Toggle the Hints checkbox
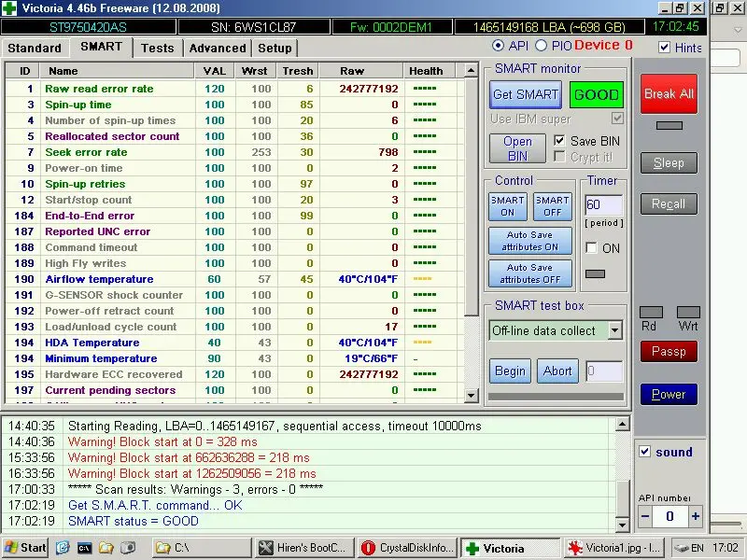The image size is (747, 560). click(664, 48)
